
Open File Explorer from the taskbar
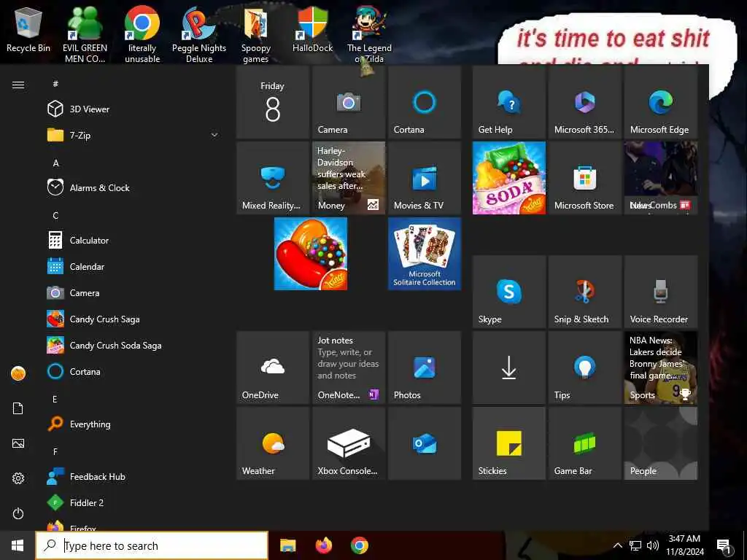coord(287,545)
